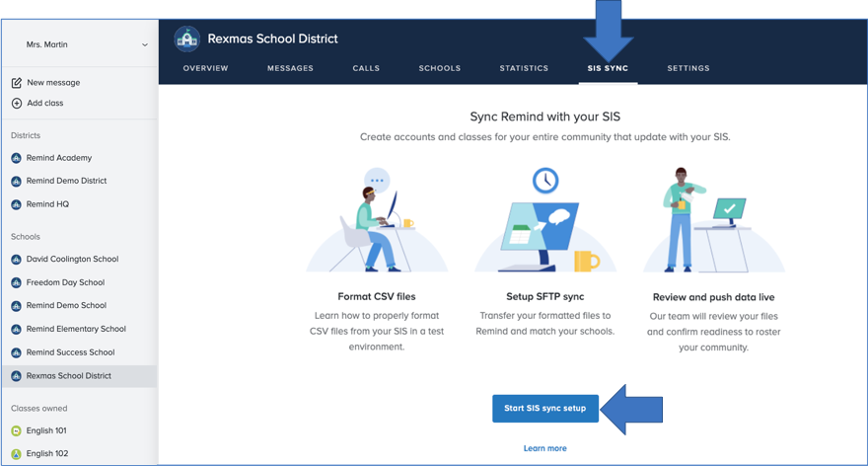Click the Remind Academy district icon
Image resolution: width=868 pixels, height=466 pixels.
[16, 158]
